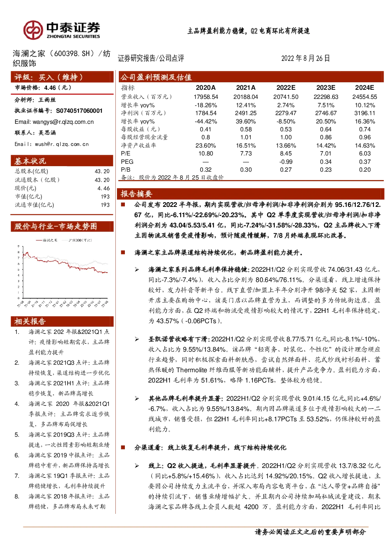392x555 pixels.
Task: Open the email link wangys@r.qlzq.com.cn
Action: [63, 122]
